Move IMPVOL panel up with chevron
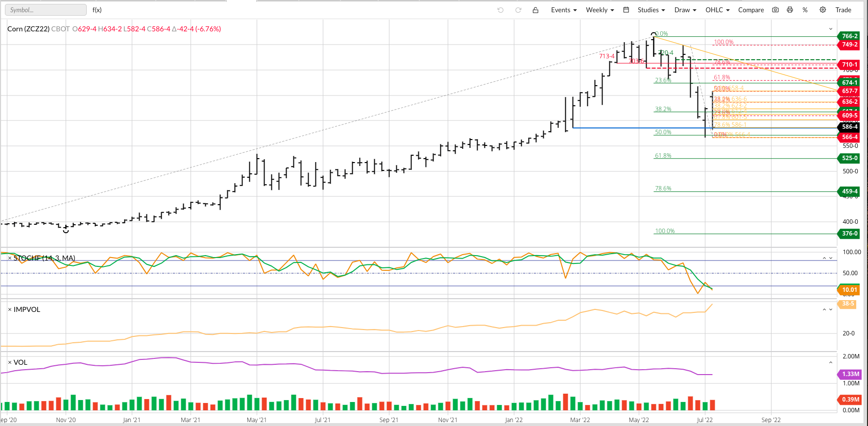Viewport: 868px width, 426px height. click(x=824, y=309)
